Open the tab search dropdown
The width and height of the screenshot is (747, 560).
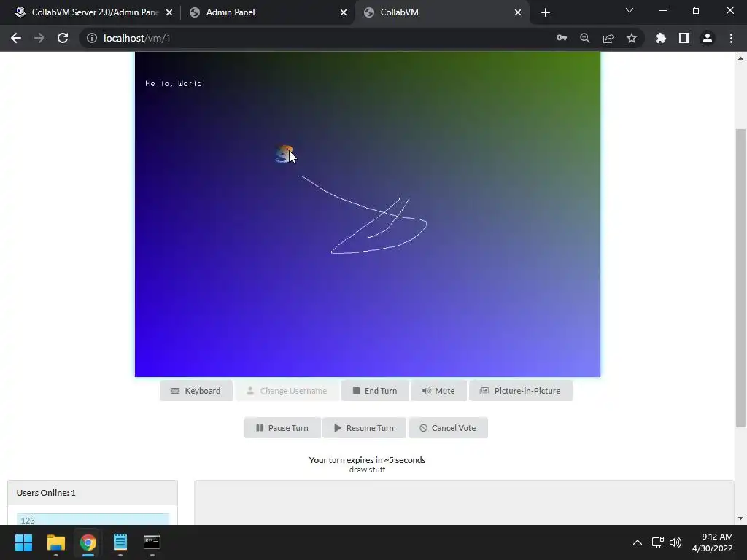click(630, 10)
